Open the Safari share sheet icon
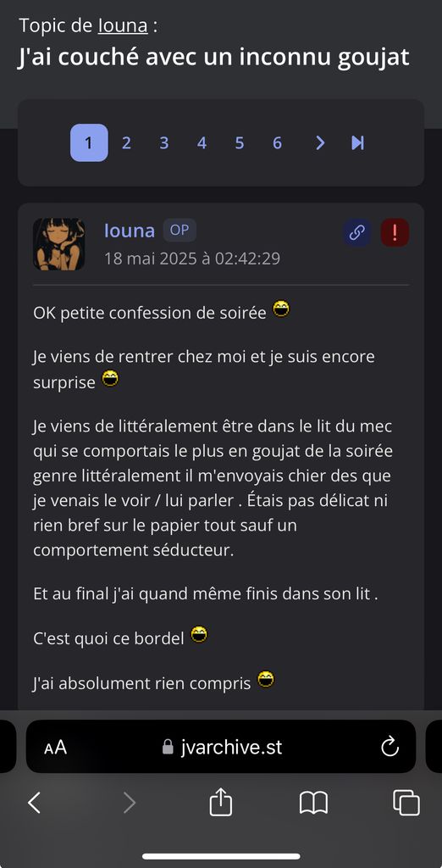 point(221,802)
